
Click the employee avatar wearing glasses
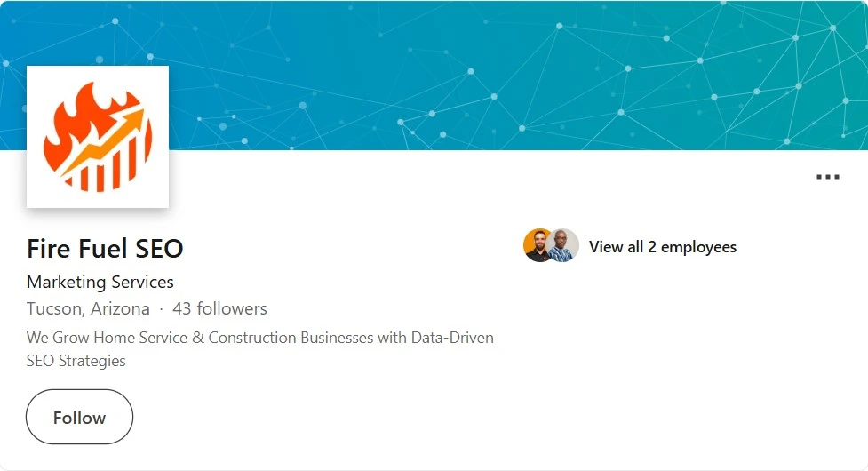(565, 245)
